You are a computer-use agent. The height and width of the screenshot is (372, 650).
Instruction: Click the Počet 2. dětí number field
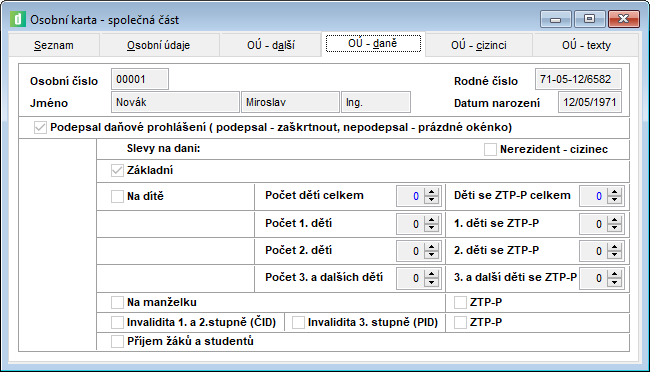pos(410,251)
